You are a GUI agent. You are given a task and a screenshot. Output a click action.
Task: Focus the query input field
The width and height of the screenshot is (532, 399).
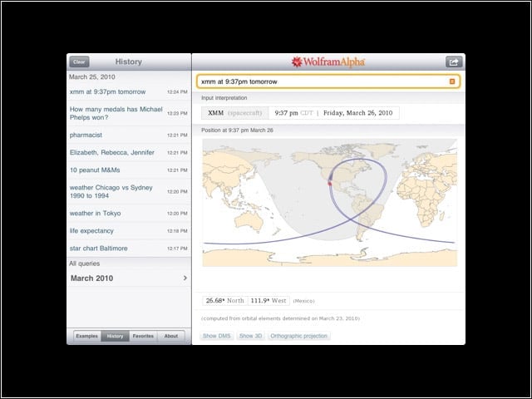tap(328, 81)
